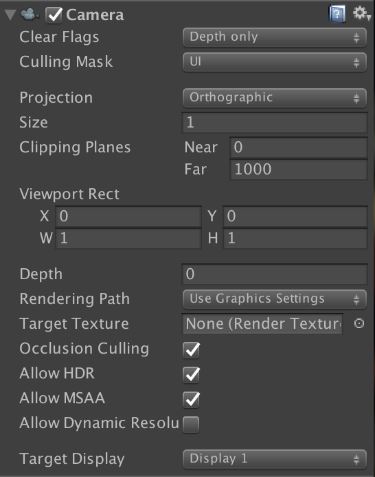Image resolution: width=375 pixels, height=477 pixels.
Task: Click the orthographic Size input field
Action: [275, 123]
